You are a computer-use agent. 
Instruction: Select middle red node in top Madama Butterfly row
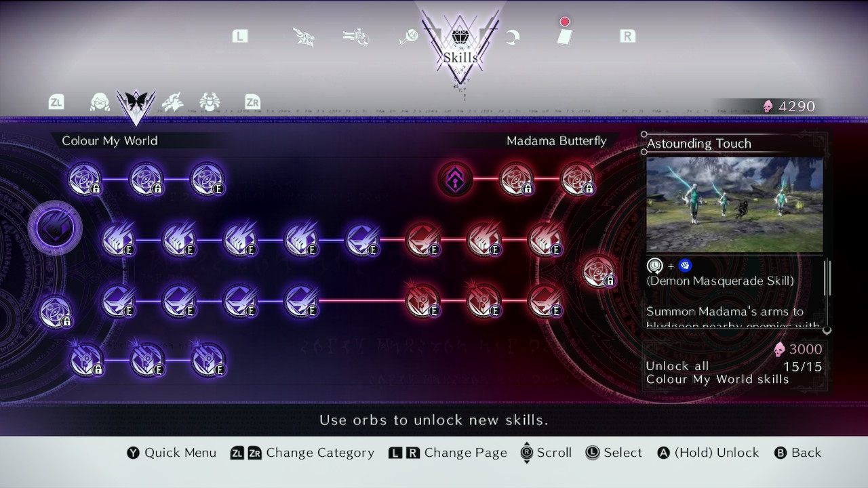516,179
